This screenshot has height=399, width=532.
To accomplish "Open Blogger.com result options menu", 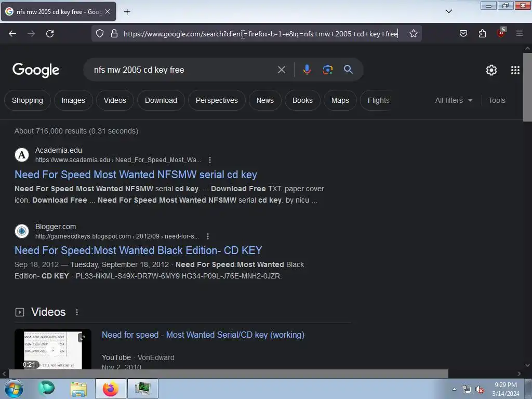I will click(208, 236).
